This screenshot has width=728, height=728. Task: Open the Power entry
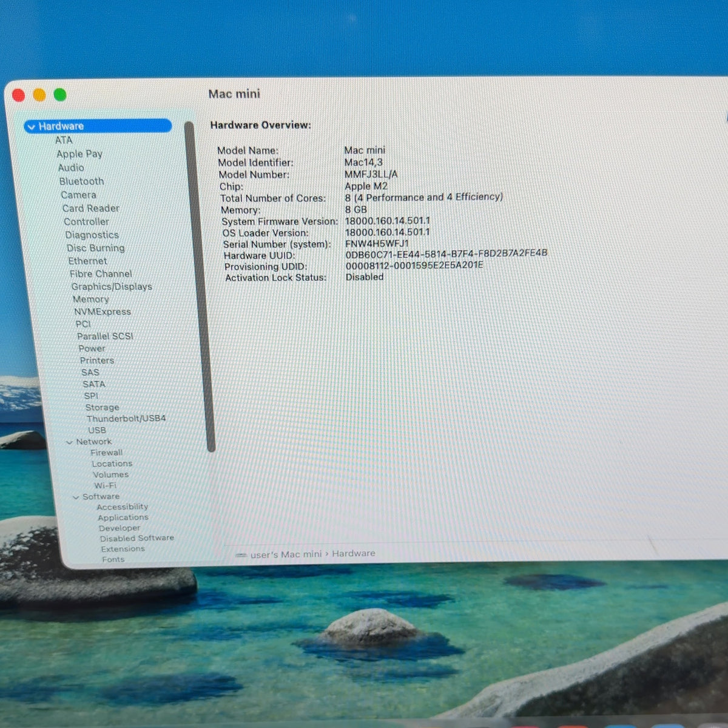tap(92, 348)
